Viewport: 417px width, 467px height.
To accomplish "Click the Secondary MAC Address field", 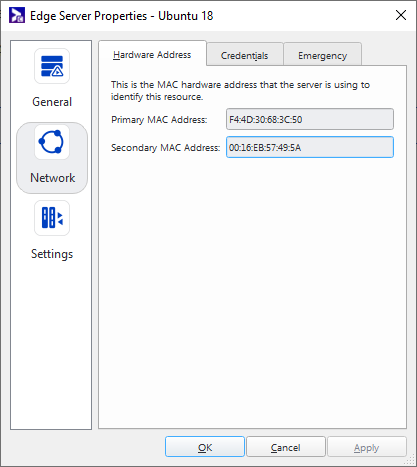I will [310, 147].
